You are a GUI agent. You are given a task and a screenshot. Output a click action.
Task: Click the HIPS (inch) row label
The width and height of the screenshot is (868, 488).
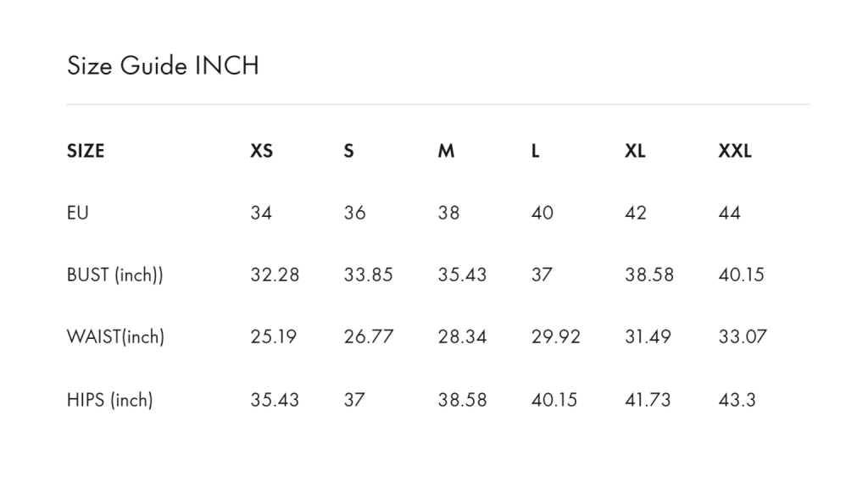click(x=109, y=400)
